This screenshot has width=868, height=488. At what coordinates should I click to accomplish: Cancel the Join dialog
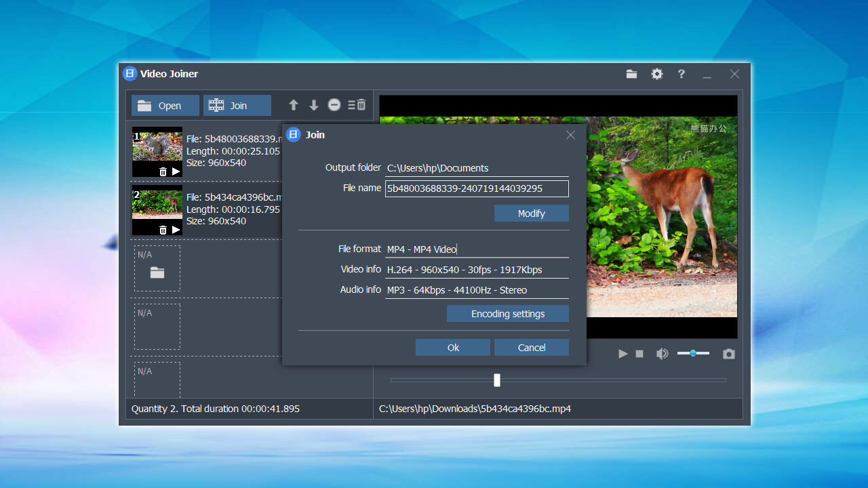pyautogui.click(x=531, y=348)
